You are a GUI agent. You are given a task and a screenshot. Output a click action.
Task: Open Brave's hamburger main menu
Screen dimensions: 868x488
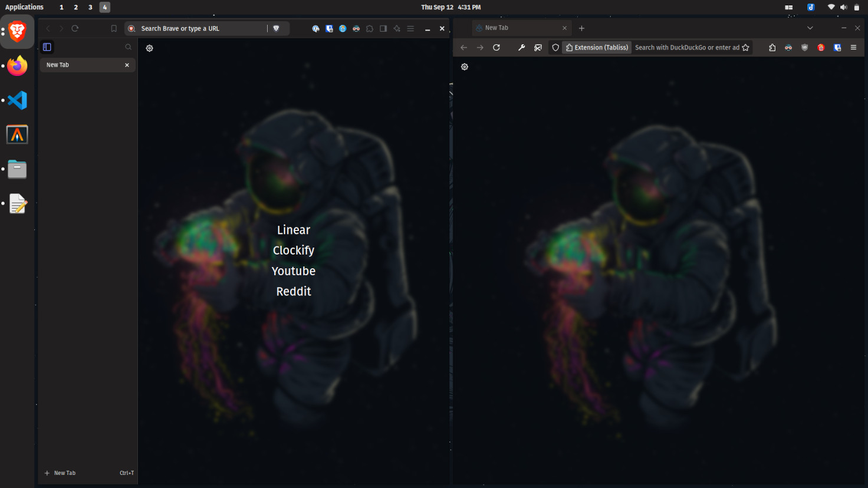click(x=410, y=28)
